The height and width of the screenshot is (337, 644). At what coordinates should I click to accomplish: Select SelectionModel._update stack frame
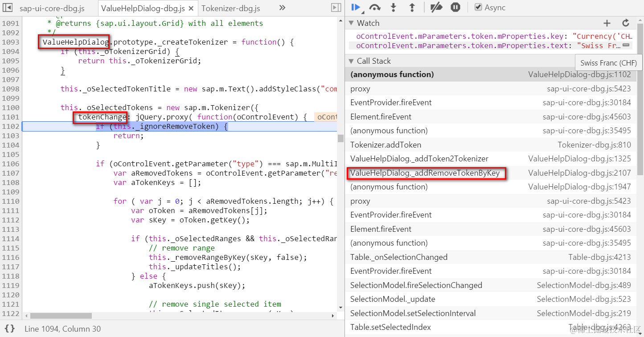491,299
